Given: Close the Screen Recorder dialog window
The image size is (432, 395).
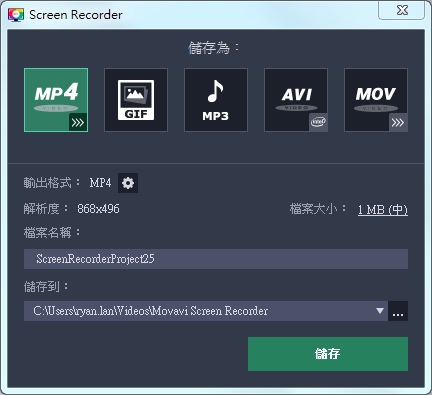Looking at the screenshot, I should 402,10.
